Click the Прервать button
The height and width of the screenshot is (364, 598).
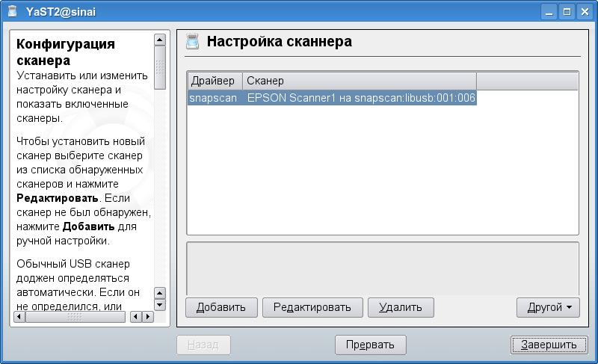pos(370,345)
